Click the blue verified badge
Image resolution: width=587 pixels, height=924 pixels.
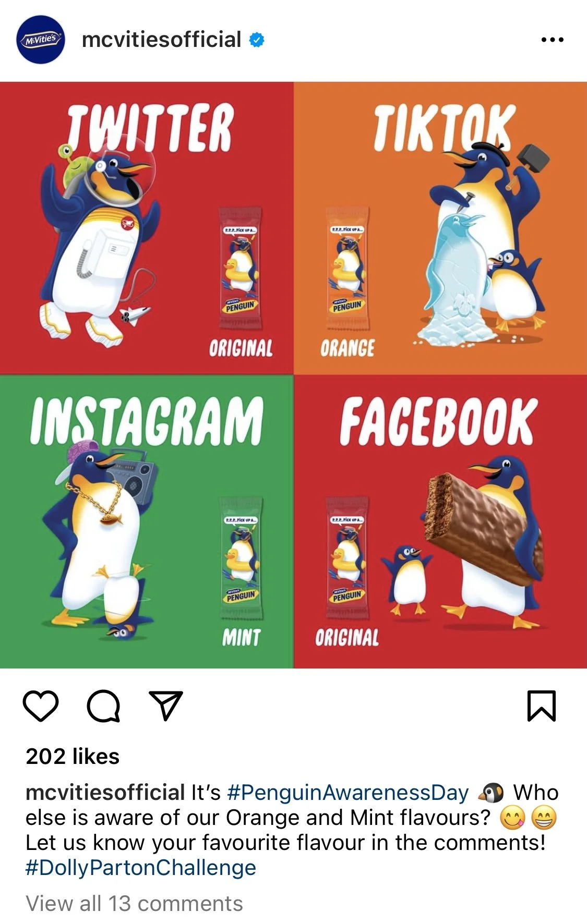pos(257,40)
